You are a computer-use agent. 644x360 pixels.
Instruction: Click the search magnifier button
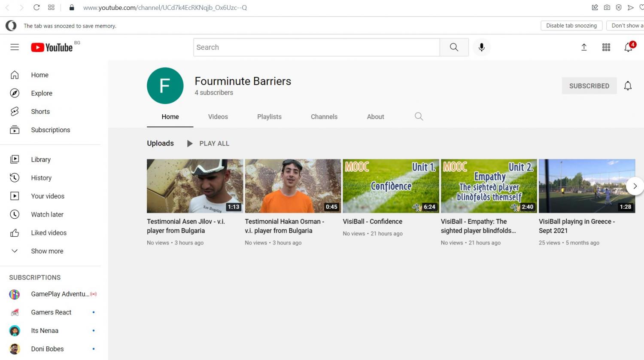click(x=454, y=47)
